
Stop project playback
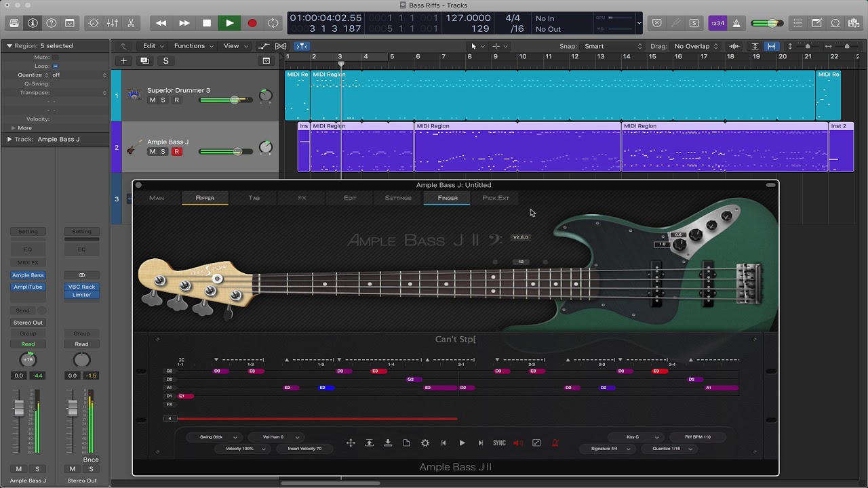tap(207, 23)
